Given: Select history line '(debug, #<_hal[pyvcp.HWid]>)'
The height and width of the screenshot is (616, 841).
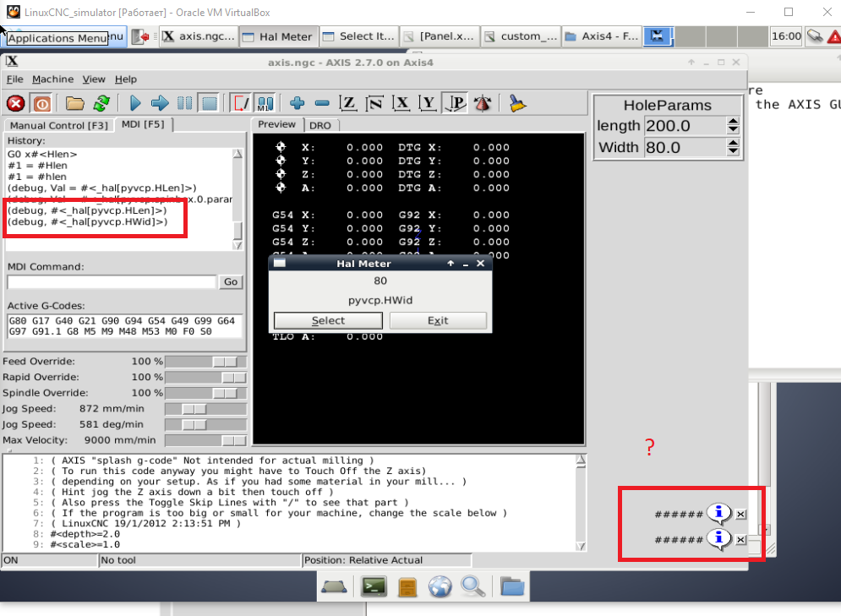Looking at the screenshot, I should (87, 222).
